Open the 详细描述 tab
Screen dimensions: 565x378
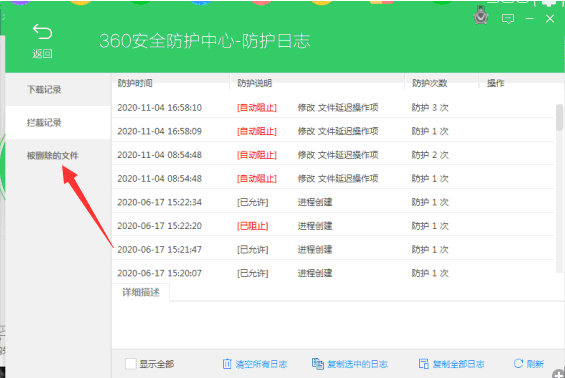pos(141,292)
